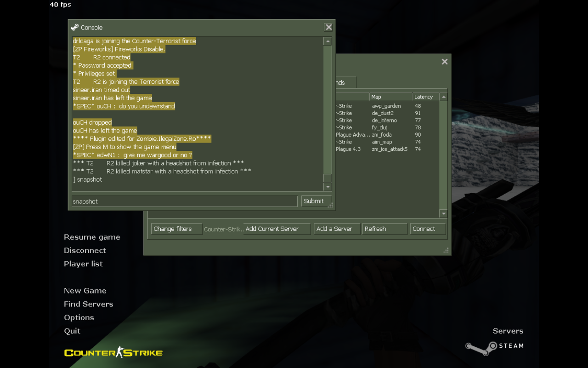
Task: Quit the game
Action: coord(72,331)
